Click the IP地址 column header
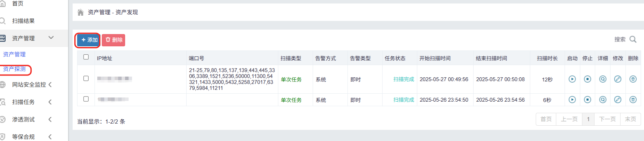This screenshot has width=644, height=141. click(x=105, y=58)
